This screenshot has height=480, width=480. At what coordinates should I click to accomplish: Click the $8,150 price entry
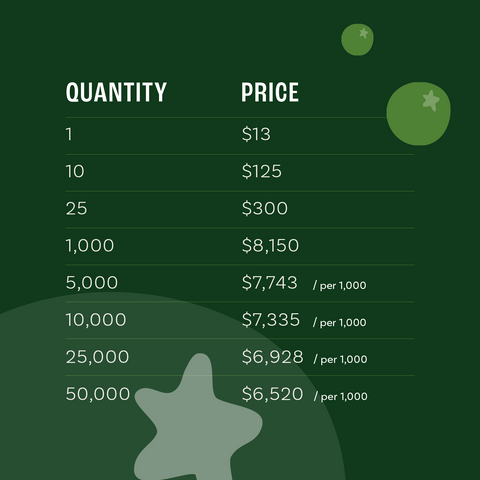[270, 245]
